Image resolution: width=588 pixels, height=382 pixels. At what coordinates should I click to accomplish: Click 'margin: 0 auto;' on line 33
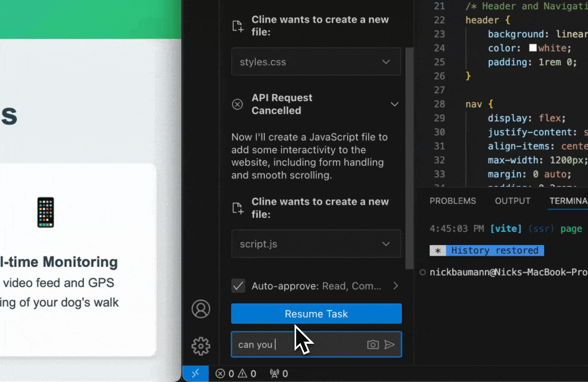pyautogui.click(x=530, y=174)
